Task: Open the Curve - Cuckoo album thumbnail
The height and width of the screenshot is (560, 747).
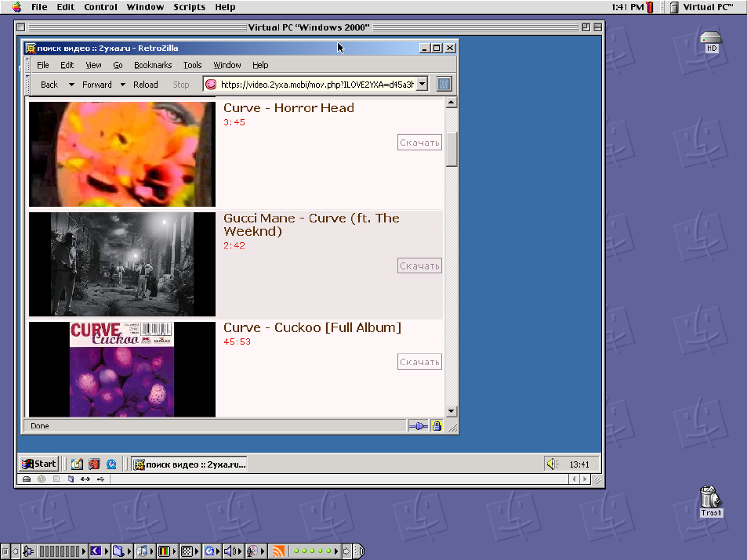Action: 122,370
